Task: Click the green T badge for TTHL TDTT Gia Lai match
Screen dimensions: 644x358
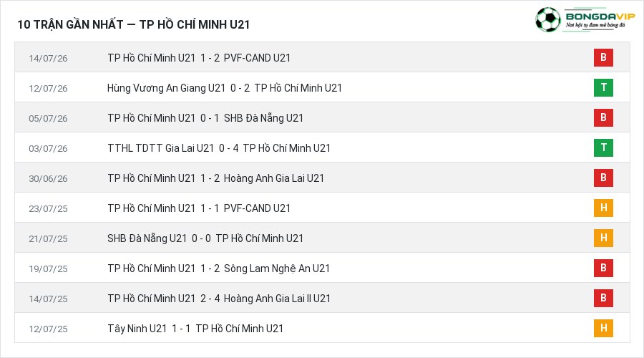Action: pyautogui.click(x=603, y=147)
